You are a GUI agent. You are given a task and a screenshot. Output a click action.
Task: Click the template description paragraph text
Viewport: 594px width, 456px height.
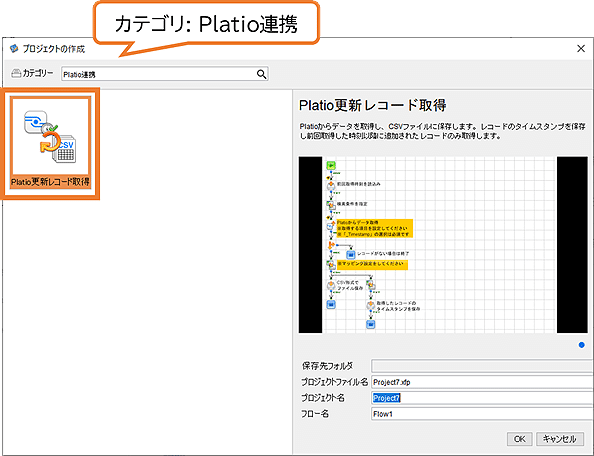pos(442,131)
